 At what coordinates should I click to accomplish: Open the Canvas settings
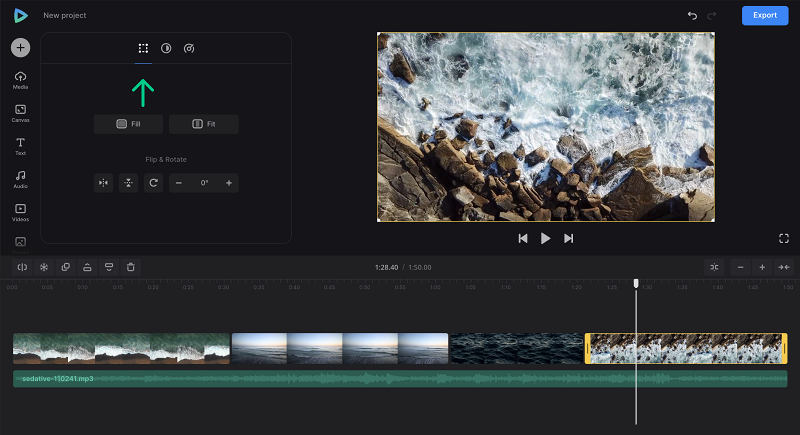tap(20, 113)
